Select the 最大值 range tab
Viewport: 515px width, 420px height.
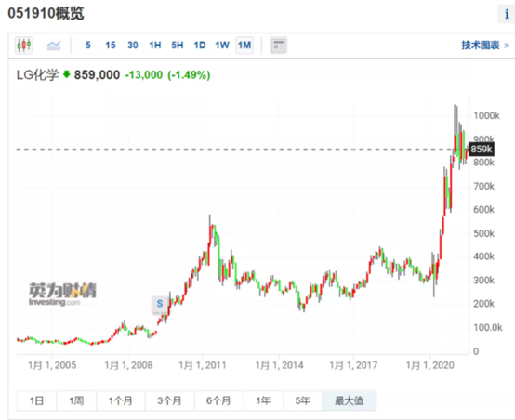coord(350,400)
